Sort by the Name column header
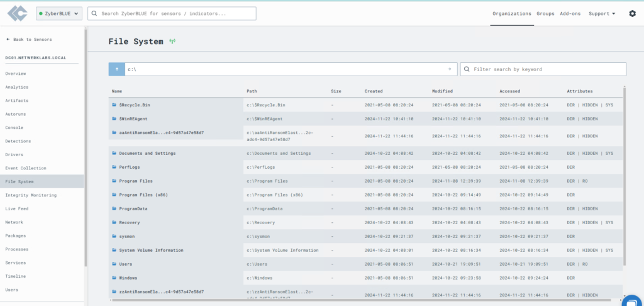644x306 pixels. pos(117,91)
